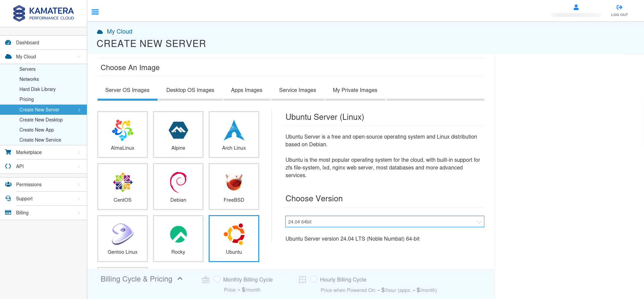Click the Support headset icon
The width and height of the screenshot is (644, 299).
click(x=8, y=199)
